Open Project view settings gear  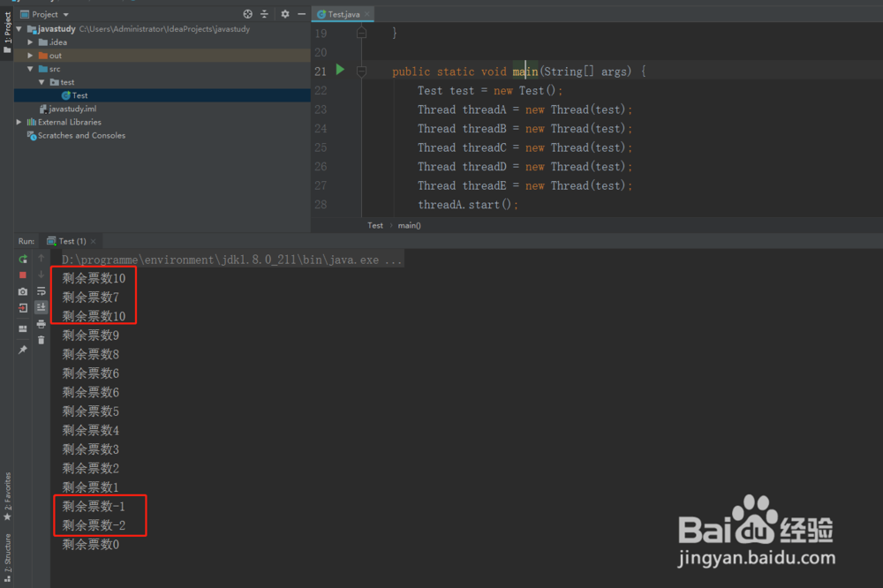tap(284, 14)
